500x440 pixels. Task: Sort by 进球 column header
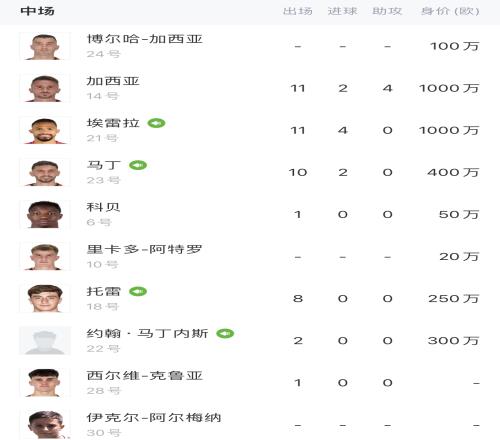tap(342, 11)
